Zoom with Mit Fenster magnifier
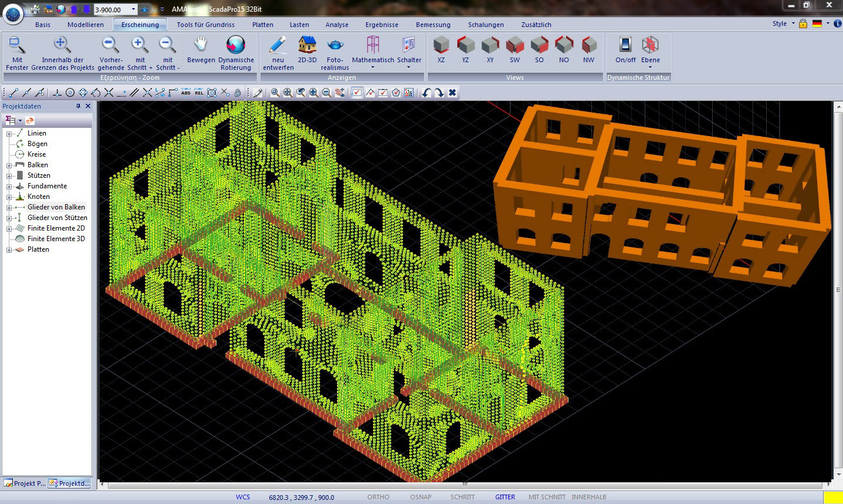Screen dimensions: 843x504 [17, 46]
